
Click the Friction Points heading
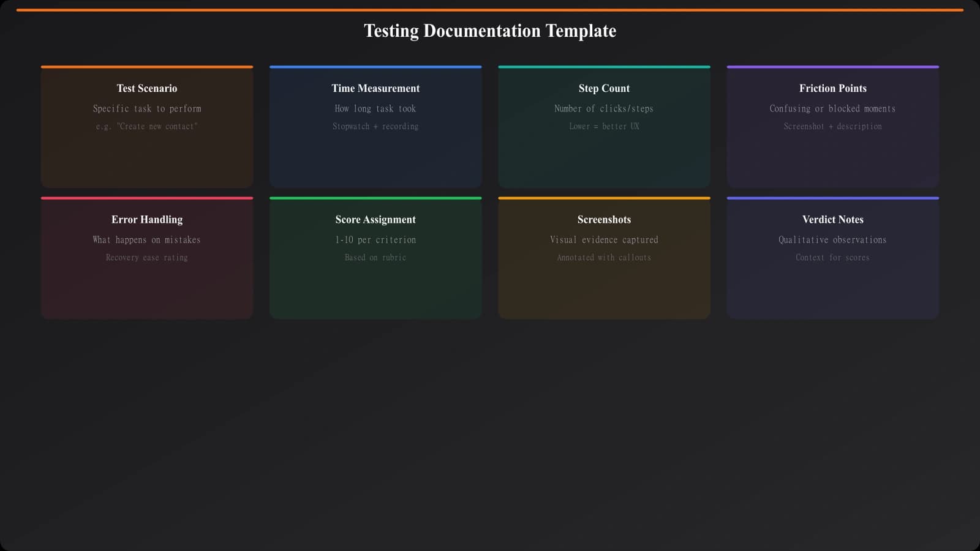(x=832, y=88)
